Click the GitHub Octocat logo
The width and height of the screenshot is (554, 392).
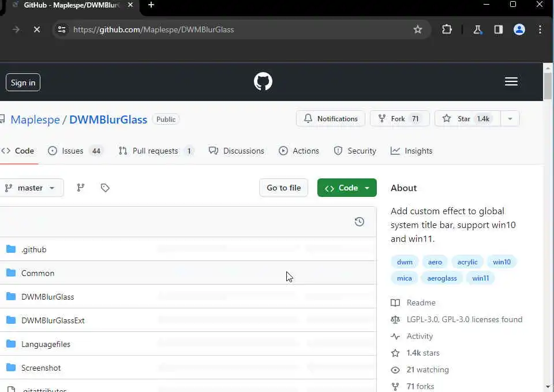263,81
